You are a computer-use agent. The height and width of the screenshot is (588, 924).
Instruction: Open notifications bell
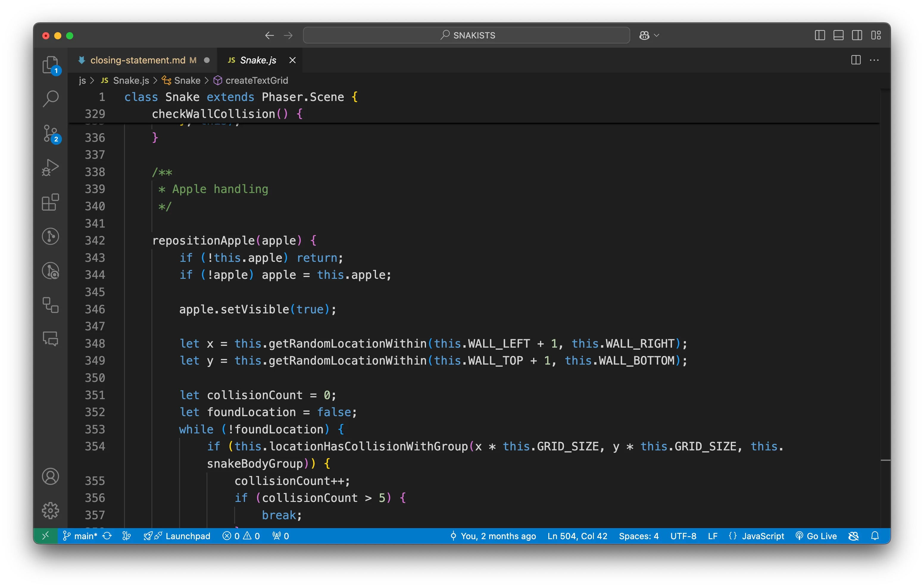coord(875,536)
